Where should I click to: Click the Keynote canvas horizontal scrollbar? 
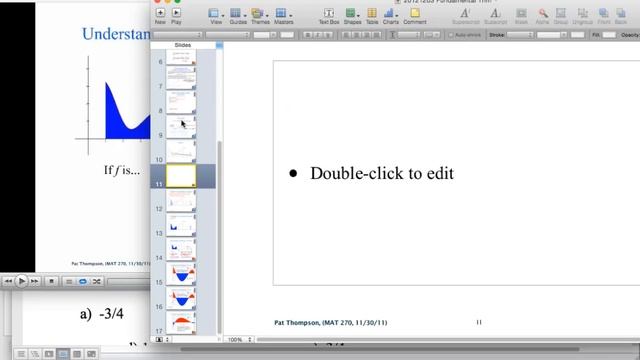[x=447, y=339]
